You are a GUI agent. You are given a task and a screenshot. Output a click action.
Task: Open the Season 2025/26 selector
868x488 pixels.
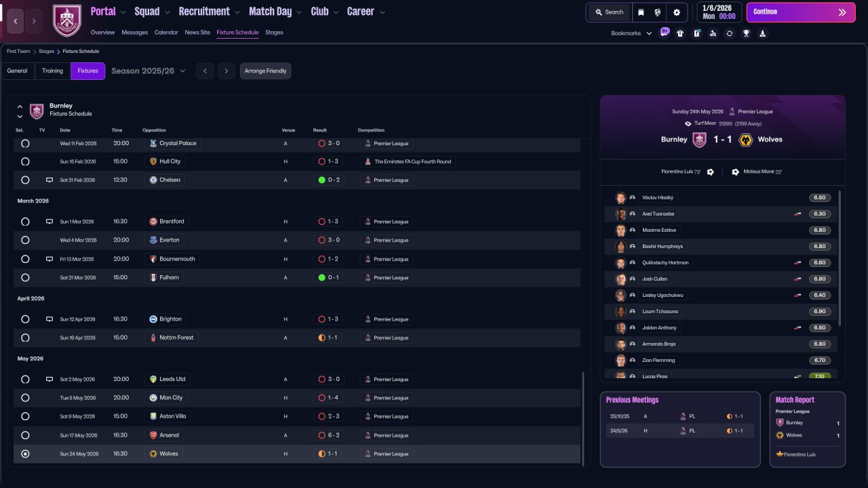(x=149, y=71)
